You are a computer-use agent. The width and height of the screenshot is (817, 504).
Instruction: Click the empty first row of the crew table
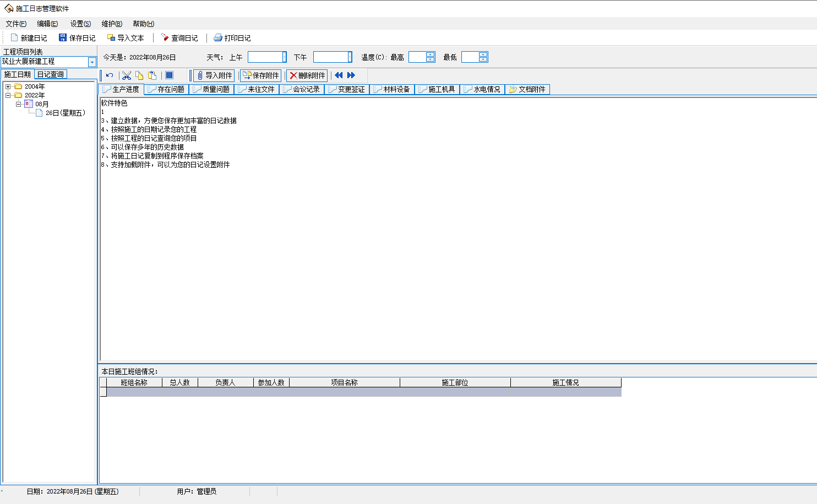(364, 392)
